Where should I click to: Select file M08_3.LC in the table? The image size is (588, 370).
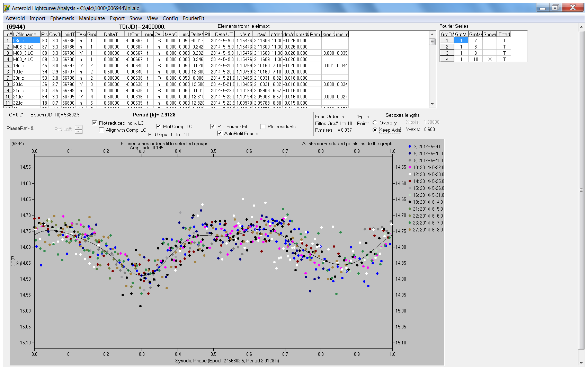[26, 53]
